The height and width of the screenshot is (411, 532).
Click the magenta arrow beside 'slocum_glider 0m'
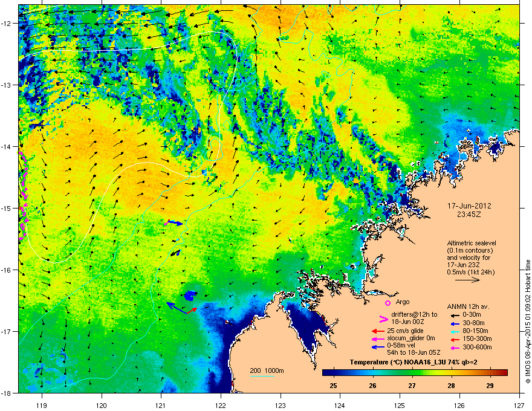click(x=378, y=338)
